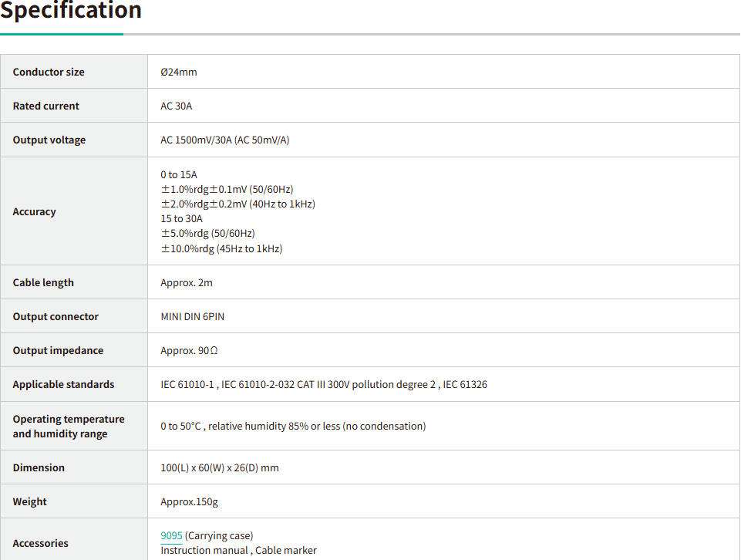Select the Ø24mm conductor size value

click(x=179, y=72)
